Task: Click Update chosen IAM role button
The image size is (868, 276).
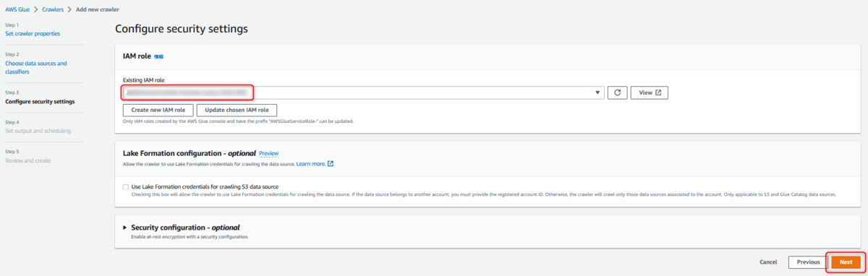Action: coord(237,110)
